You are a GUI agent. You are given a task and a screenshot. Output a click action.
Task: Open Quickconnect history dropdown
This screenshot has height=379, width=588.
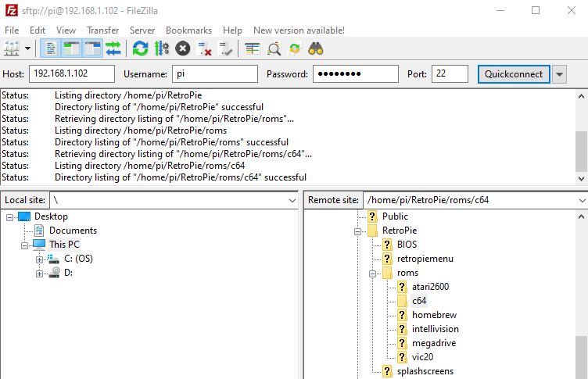560,74
